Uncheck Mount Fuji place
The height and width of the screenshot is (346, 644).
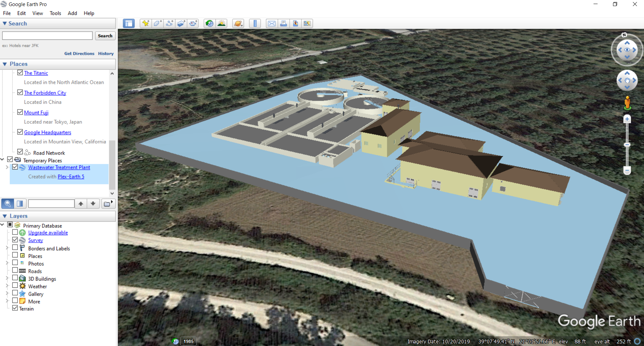(x=20, y=112)
